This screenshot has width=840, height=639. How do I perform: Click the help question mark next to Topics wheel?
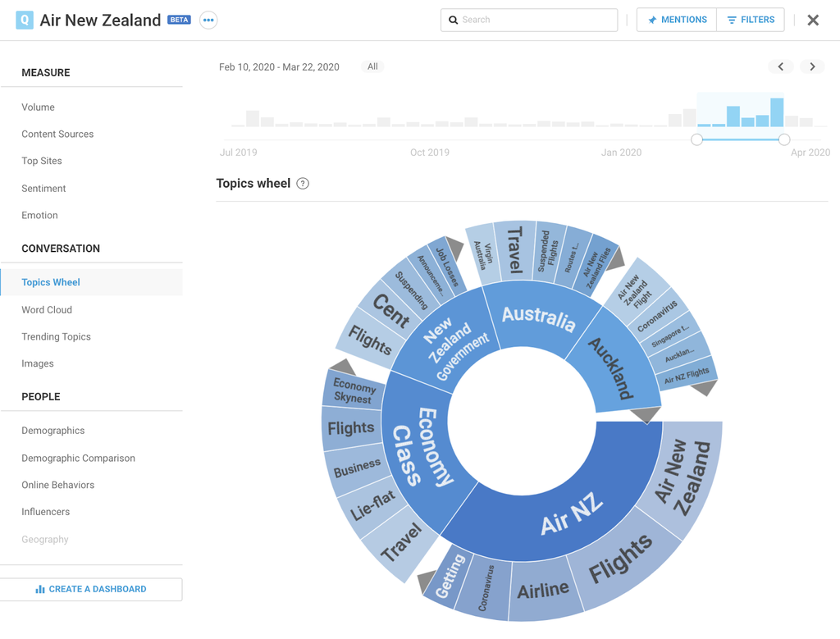click(303, 184)
